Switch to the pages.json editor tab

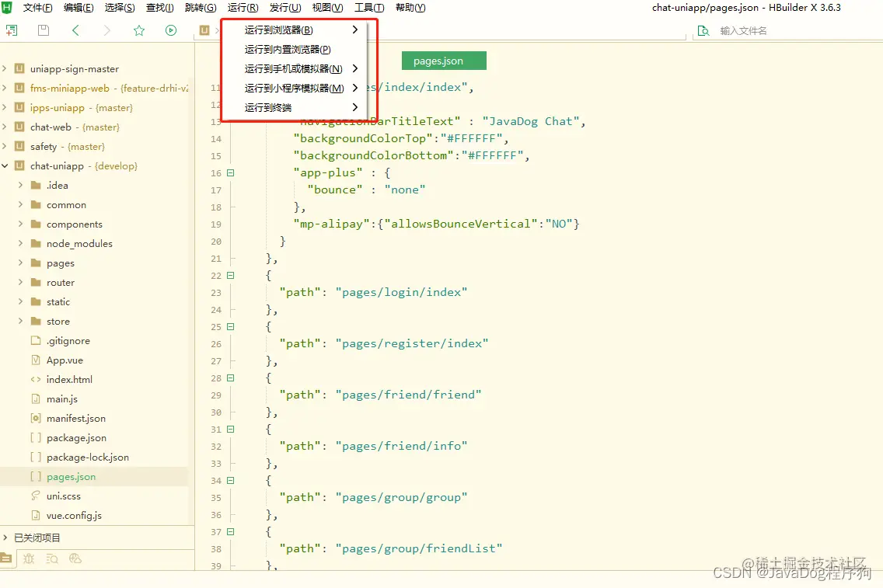[x=444, y=61]
